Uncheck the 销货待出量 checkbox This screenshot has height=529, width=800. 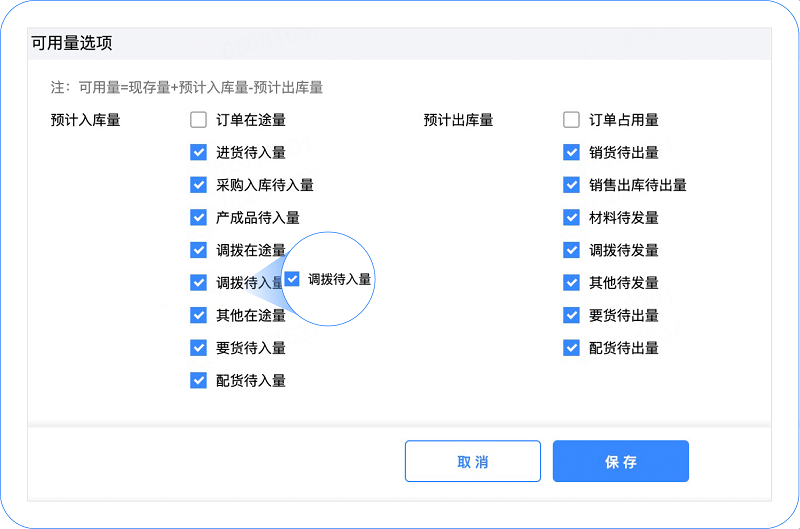tap(571, 153)
